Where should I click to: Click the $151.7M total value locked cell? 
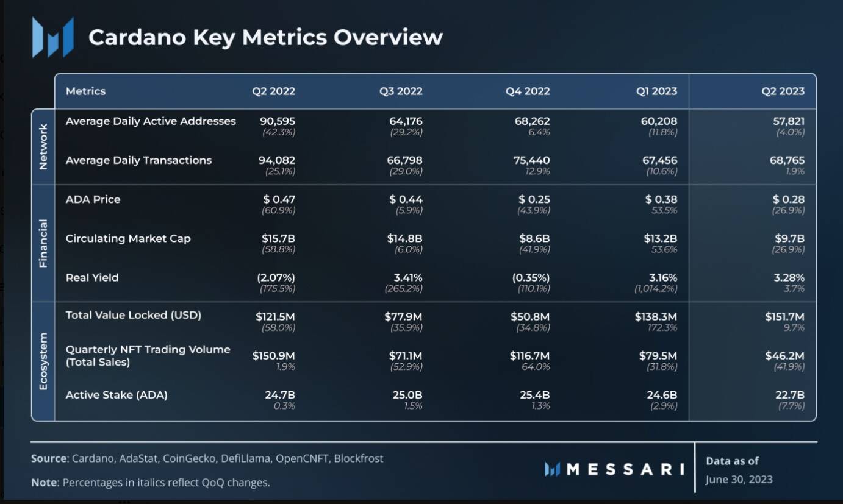pyautogui.click(x=785, y=316)
